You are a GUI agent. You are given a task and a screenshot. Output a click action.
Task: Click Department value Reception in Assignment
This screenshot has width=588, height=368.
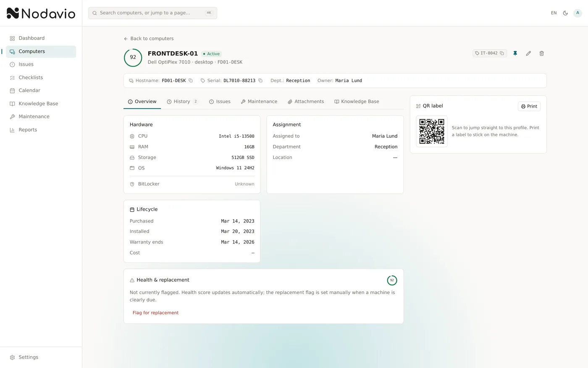(386, 147)
